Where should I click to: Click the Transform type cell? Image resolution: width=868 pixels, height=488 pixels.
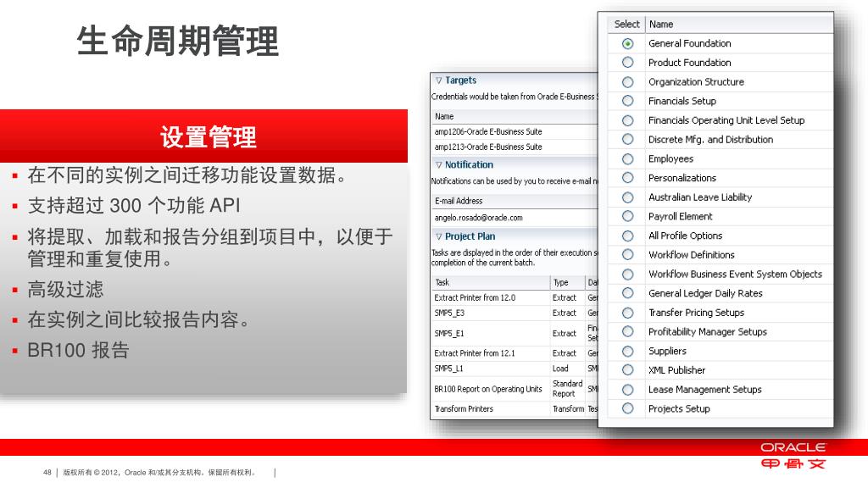click(568, 409)
